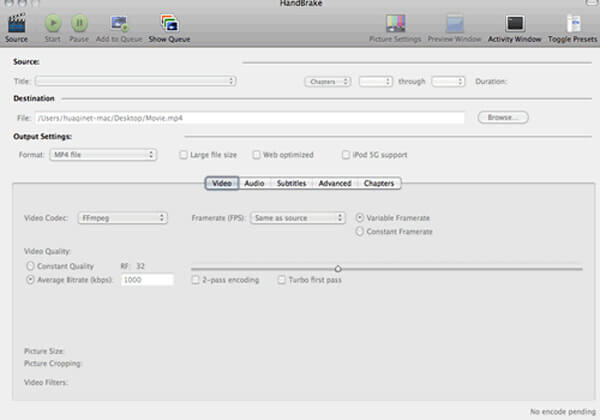Switch to the Advanced tab
Viewport: 600px width, 420px height.
click(x=335, y=183)
